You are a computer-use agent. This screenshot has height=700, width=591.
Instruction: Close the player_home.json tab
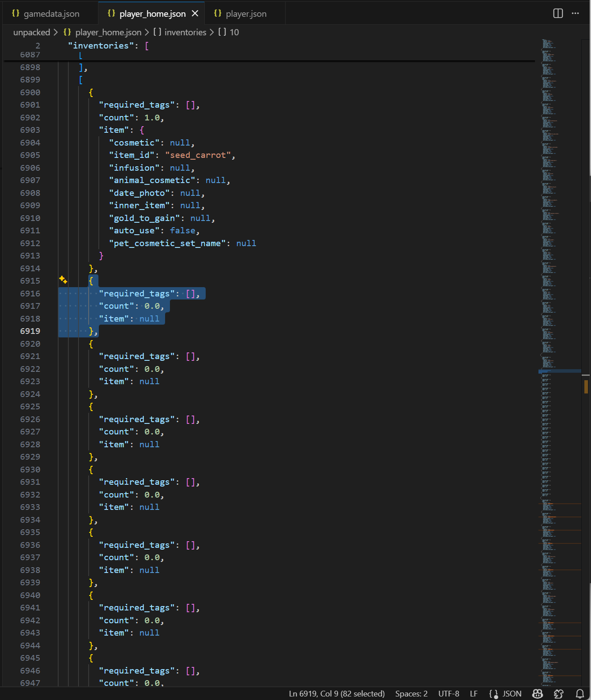coord(195,14)
